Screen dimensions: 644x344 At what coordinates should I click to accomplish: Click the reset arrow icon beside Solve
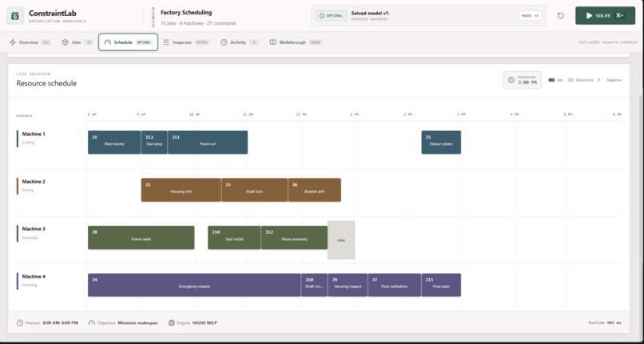[560, 16]
